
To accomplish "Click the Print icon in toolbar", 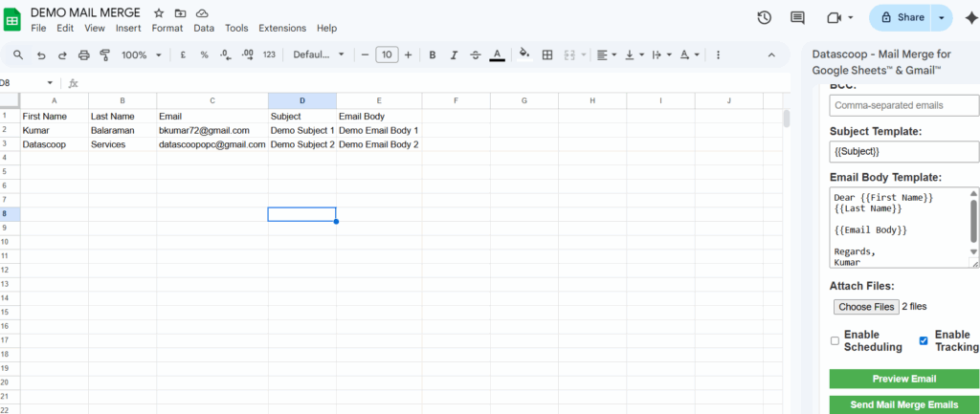I will 83,55.
